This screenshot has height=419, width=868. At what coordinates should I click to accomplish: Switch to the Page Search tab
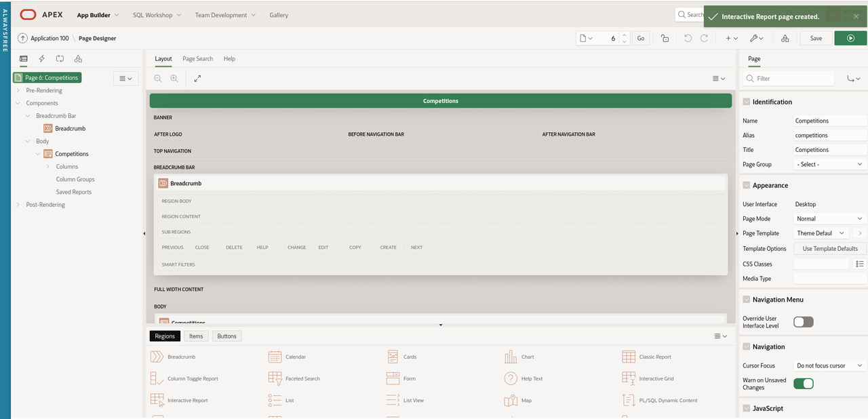[x=197, y=59]
